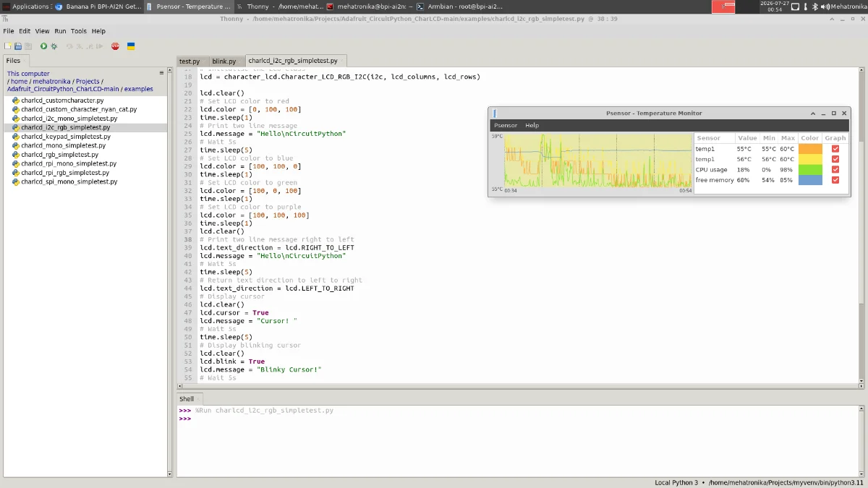Select the charlcd_i2c_rgb_simpletest.py editor tab

click(x=296, y=61)
